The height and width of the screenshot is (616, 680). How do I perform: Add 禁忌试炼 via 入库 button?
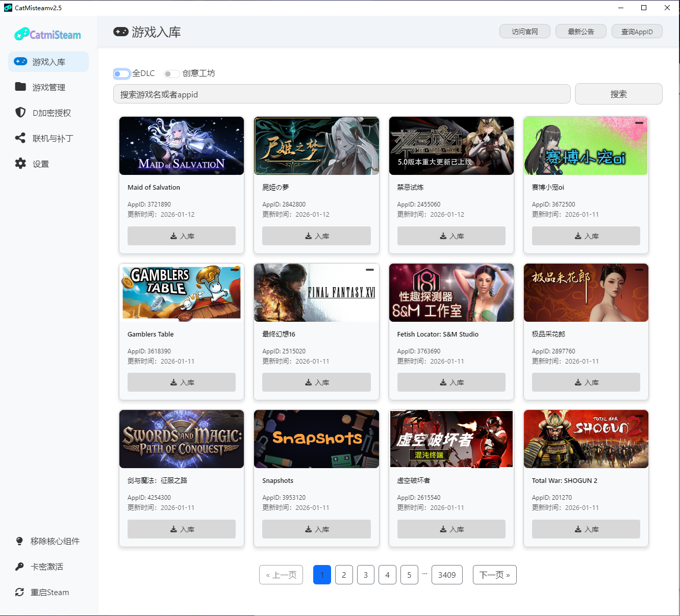pyautogui.click(x=451, y=236)
